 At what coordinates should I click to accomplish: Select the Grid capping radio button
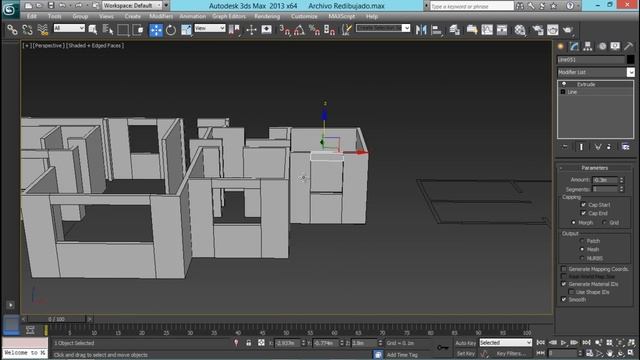coord(604,222)
